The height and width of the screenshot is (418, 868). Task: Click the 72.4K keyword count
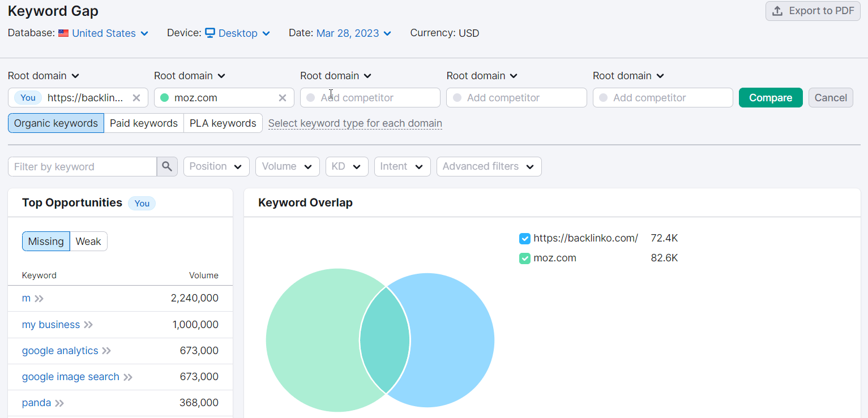coord(664,238)
